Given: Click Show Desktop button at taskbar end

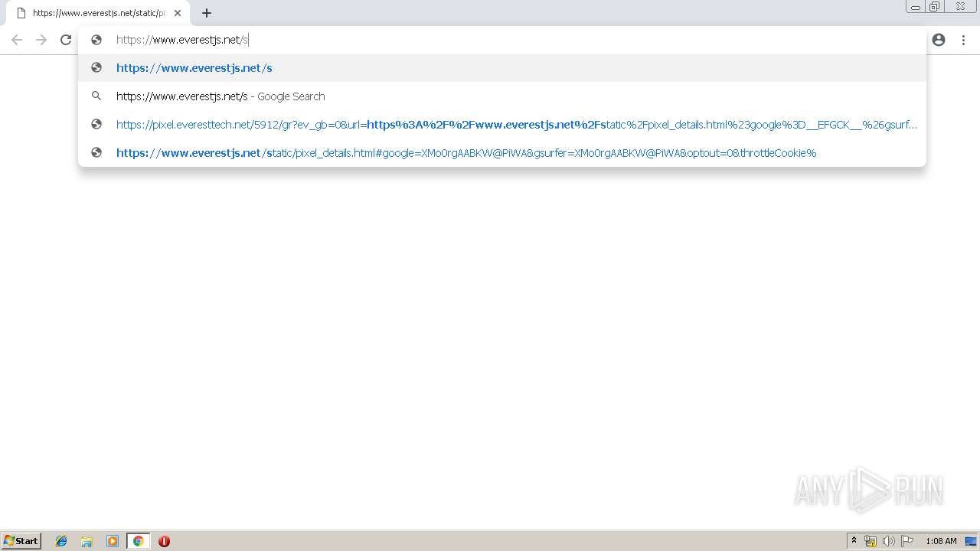Looking at the screenshot, I should (971, 541).
